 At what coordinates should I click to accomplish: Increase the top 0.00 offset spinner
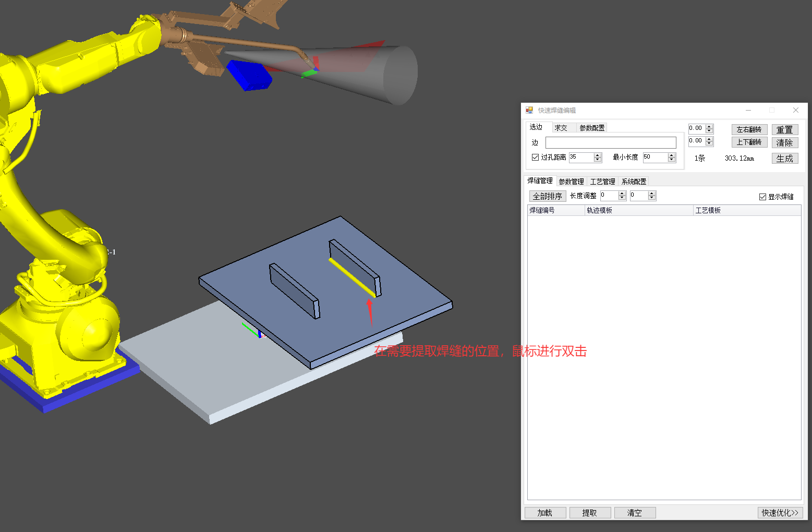pos(709,126)
